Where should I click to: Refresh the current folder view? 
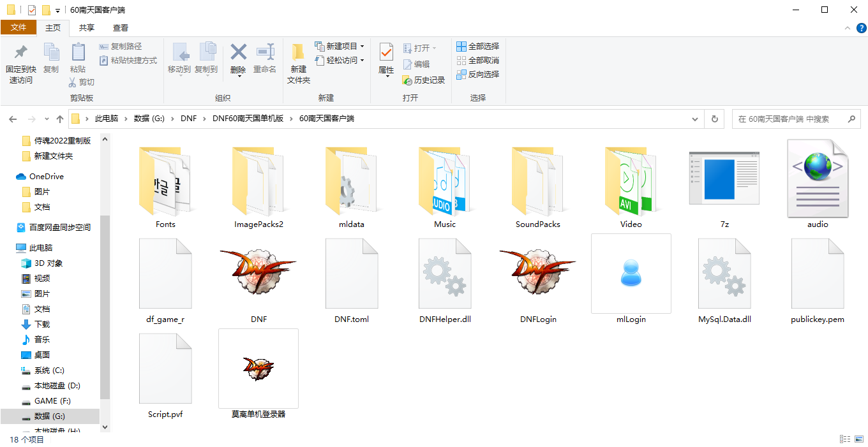(x=715, y=119)
